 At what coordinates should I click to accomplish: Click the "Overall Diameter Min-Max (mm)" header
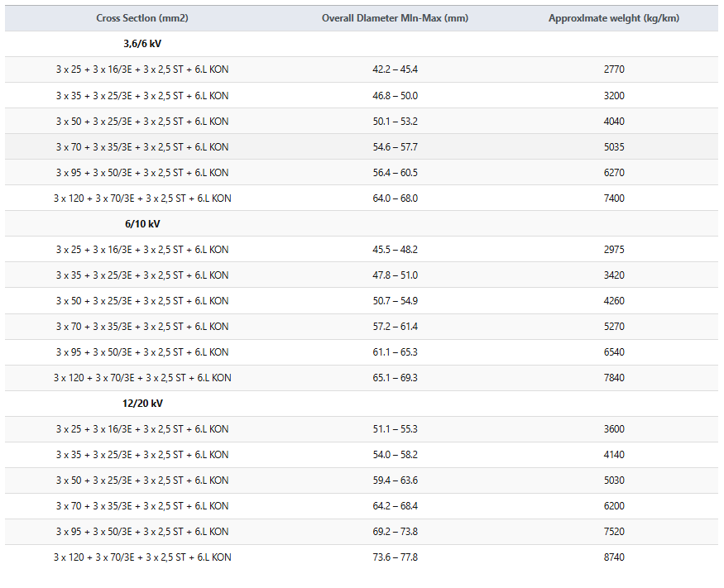396,18
